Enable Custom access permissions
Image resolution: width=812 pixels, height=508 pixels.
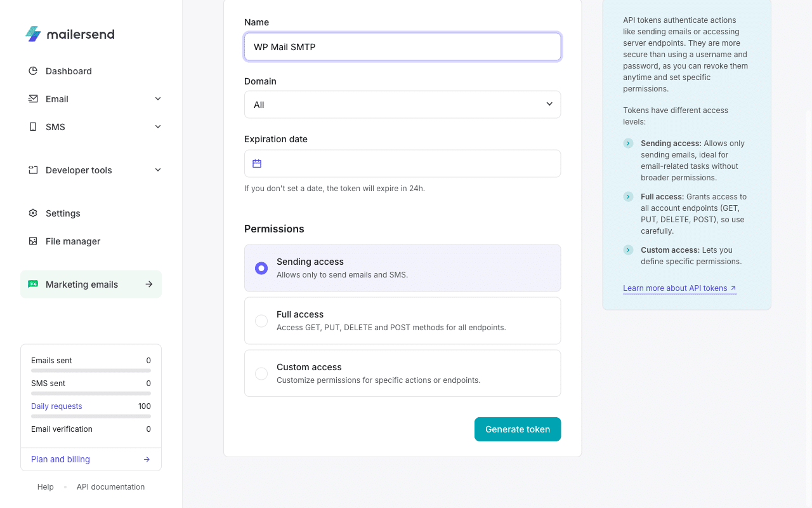261,373
